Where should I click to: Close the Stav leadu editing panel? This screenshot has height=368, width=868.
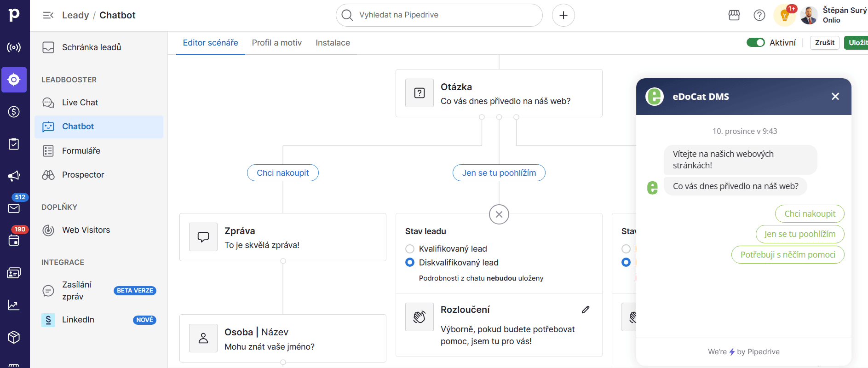pyautogui.click(x=499, y=214)
